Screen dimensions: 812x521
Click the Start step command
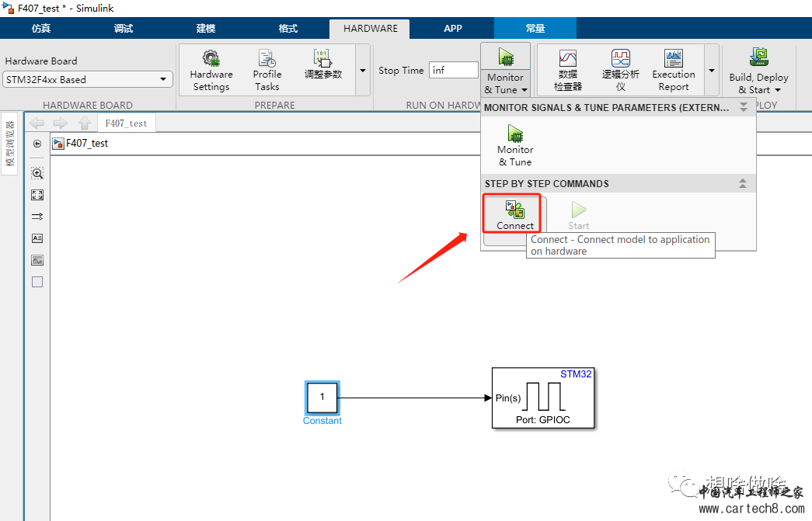578,215
